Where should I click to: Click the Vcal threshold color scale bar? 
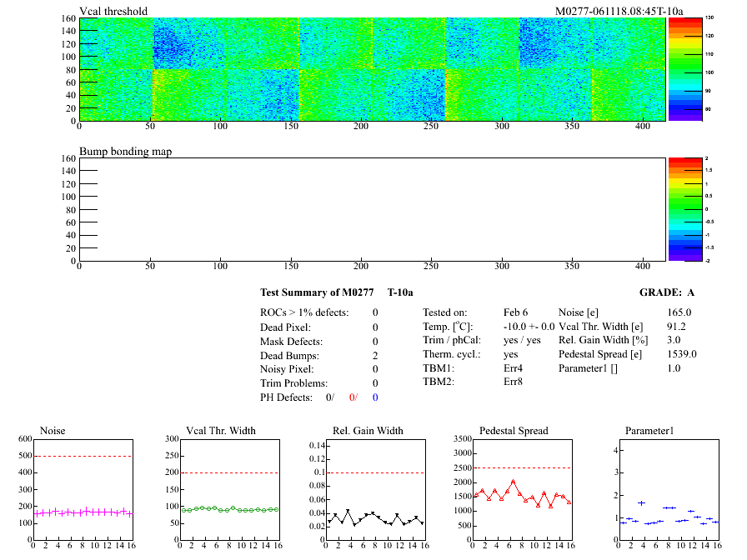[x=684, y=69]
